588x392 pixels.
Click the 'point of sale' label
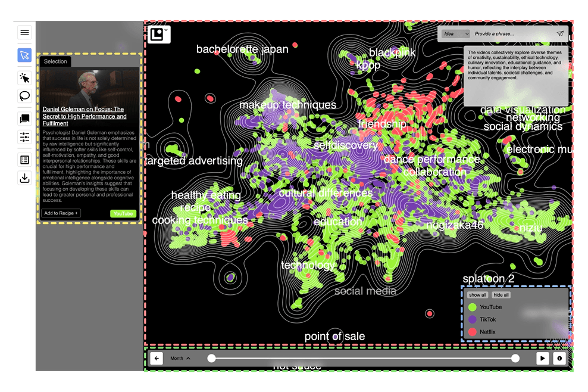[334, 337]
